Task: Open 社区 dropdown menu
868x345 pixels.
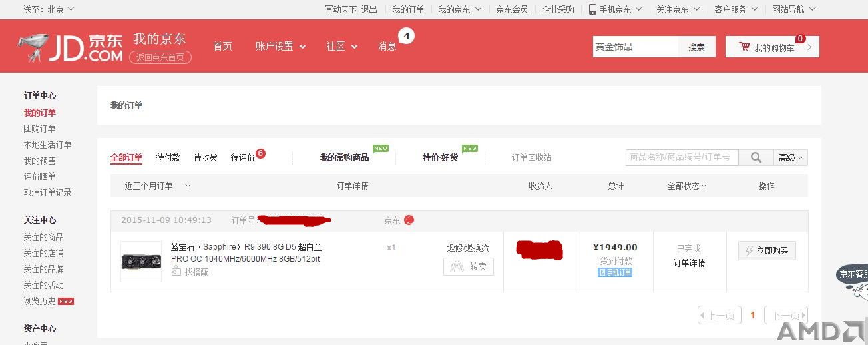Action: pos(341,46)
